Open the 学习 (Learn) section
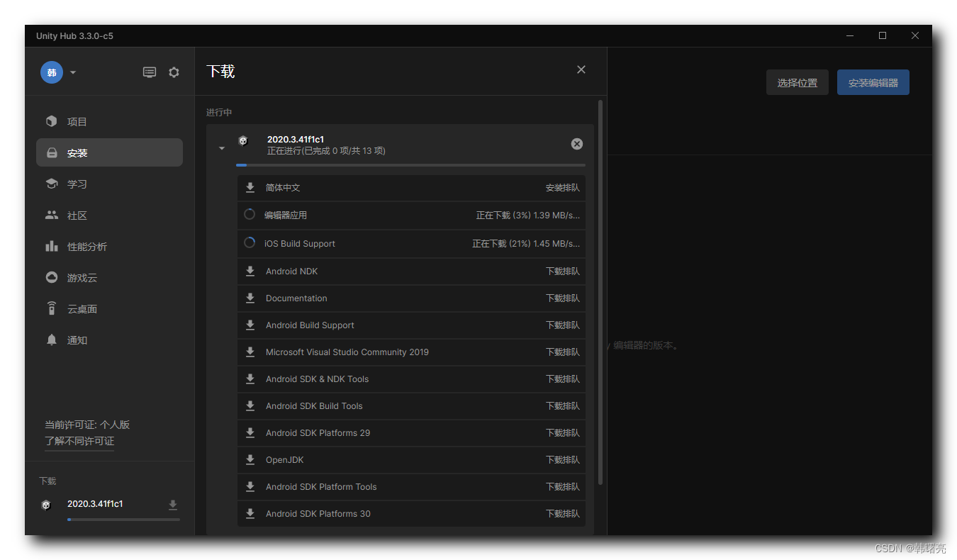This screenshot has width=957, height=560. coord(109,184)
